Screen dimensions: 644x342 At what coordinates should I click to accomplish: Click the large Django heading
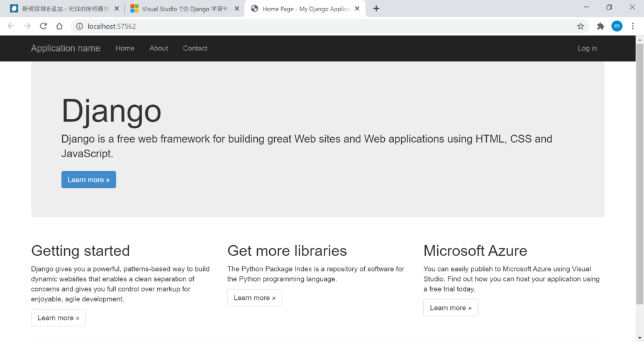111,111
